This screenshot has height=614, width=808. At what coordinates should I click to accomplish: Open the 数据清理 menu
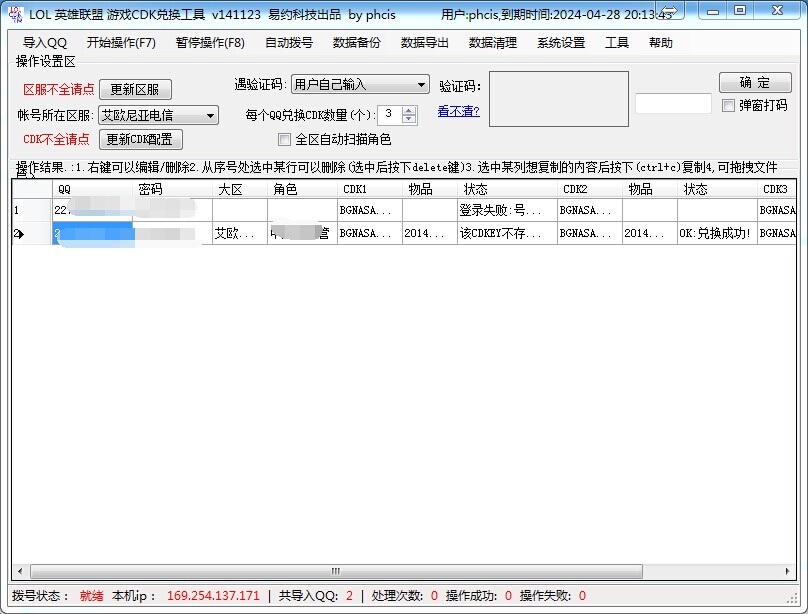click(x=493, y=43)
